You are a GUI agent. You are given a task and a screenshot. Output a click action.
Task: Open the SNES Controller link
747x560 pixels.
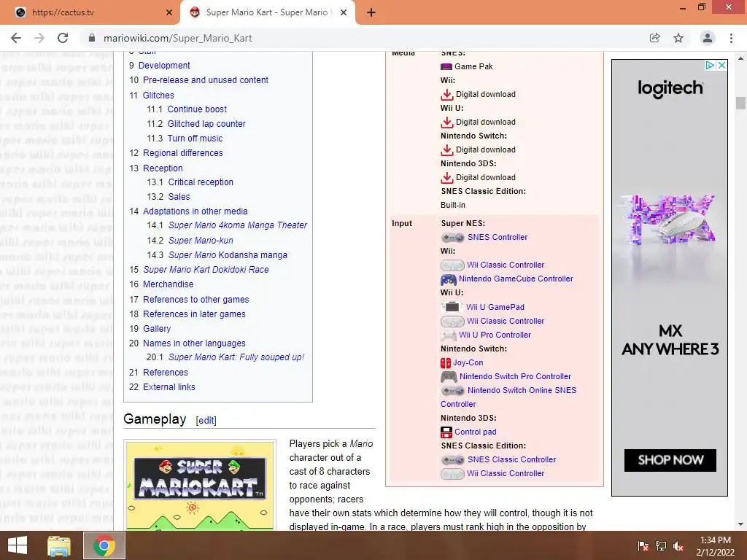click(498, 237)
